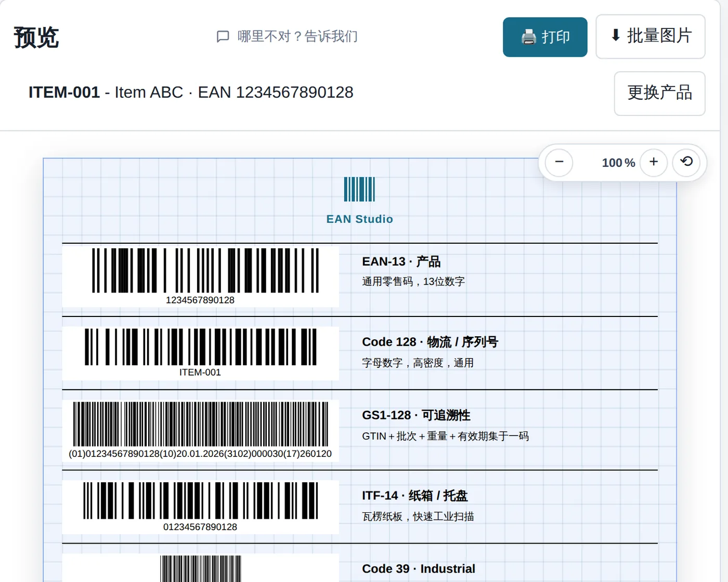
Task: Zoom out with the minus button
Action: coord(559,162)
